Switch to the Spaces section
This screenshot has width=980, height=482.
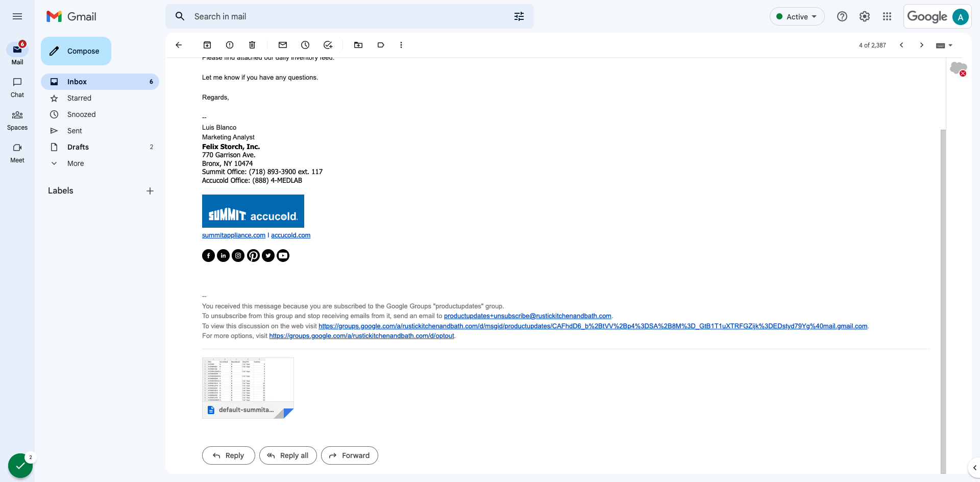(17, 120)
